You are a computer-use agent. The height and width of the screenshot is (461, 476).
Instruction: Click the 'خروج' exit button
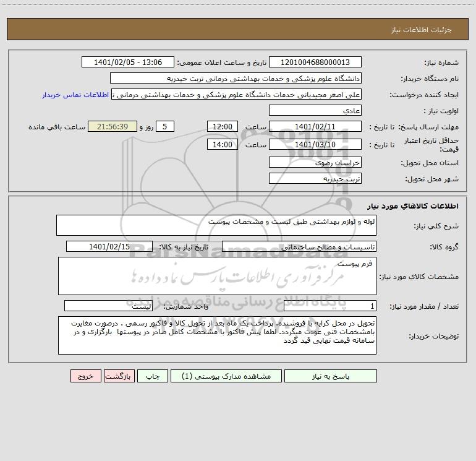pos(85,376)
